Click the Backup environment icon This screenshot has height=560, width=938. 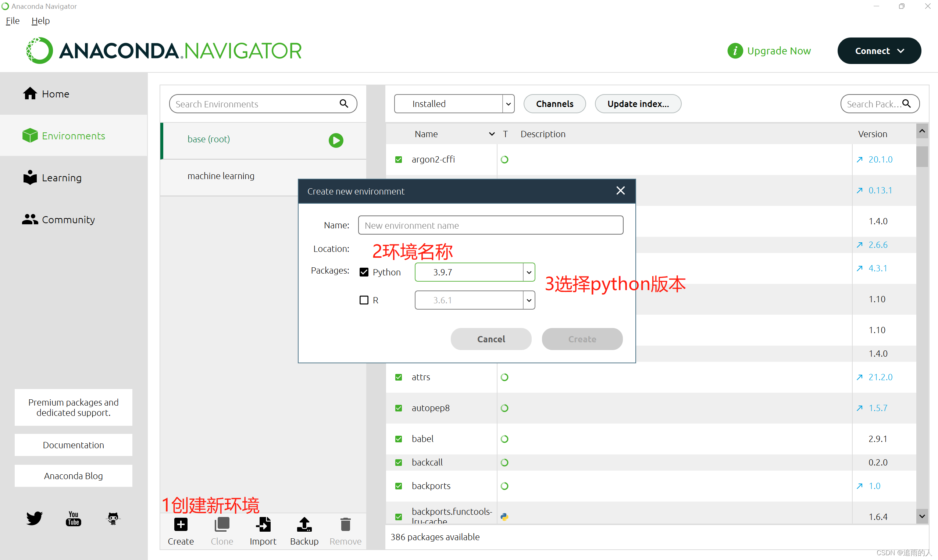[x=304, y=524]
